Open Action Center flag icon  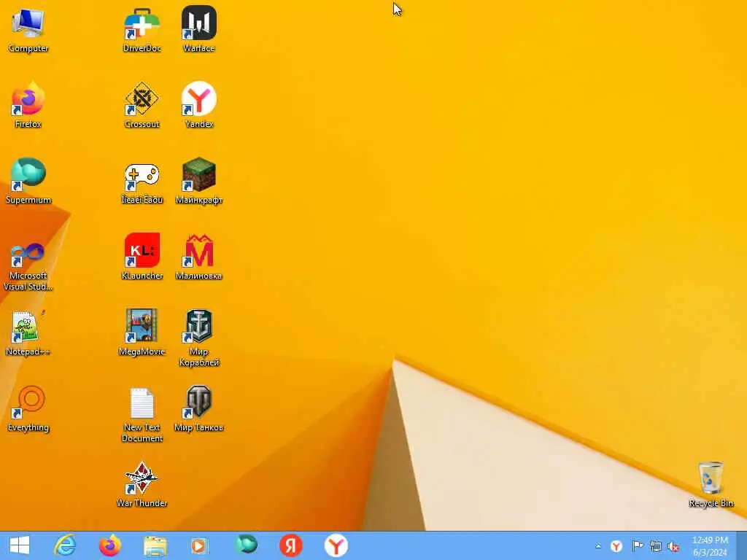[637, 546]
